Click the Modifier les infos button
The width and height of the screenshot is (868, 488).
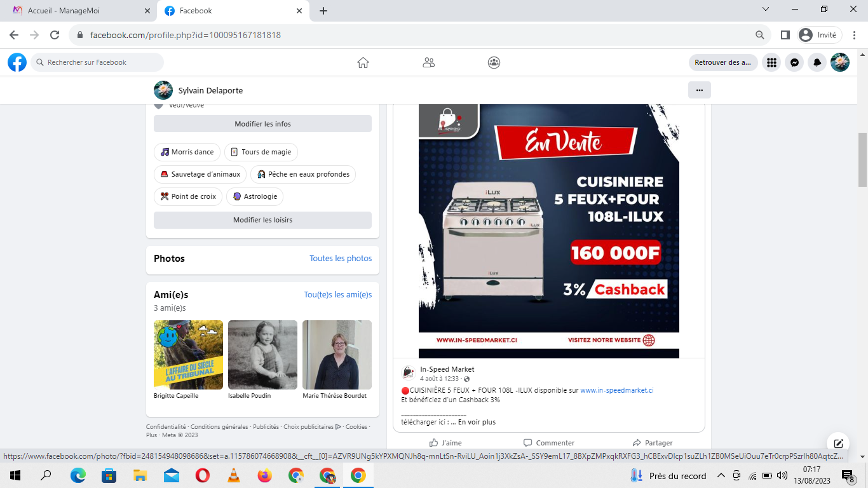coord(262,124)
